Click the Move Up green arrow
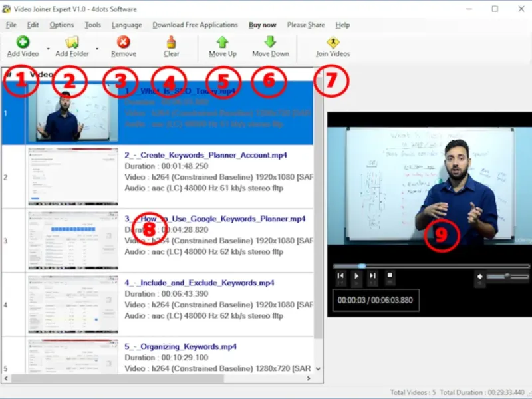This screenshot has width=532, height=399. 223,42
